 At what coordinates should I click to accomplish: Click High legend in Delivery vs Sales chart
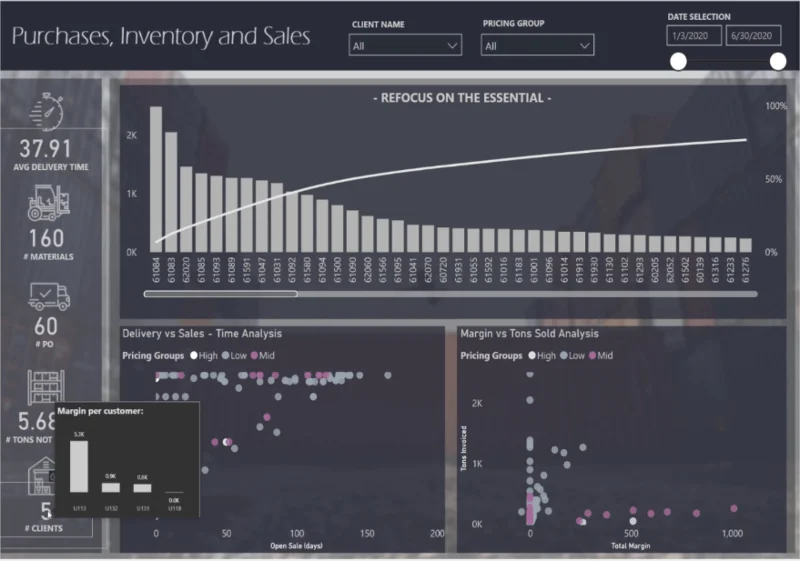tap(204, 355)
